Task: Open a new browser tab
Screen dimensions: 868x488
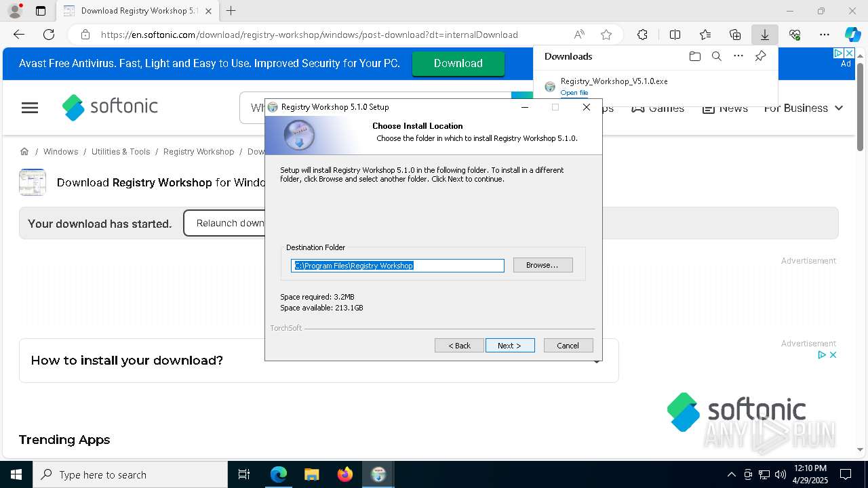Action: pyautogui.click(x=231, y=11)
